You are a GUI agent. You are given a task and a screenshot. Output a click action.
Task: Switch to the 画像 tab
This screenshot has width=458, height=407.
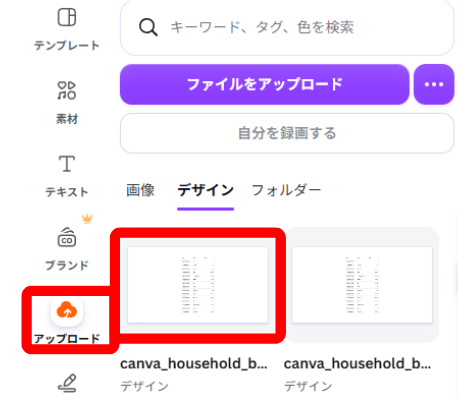click(140, 190)
